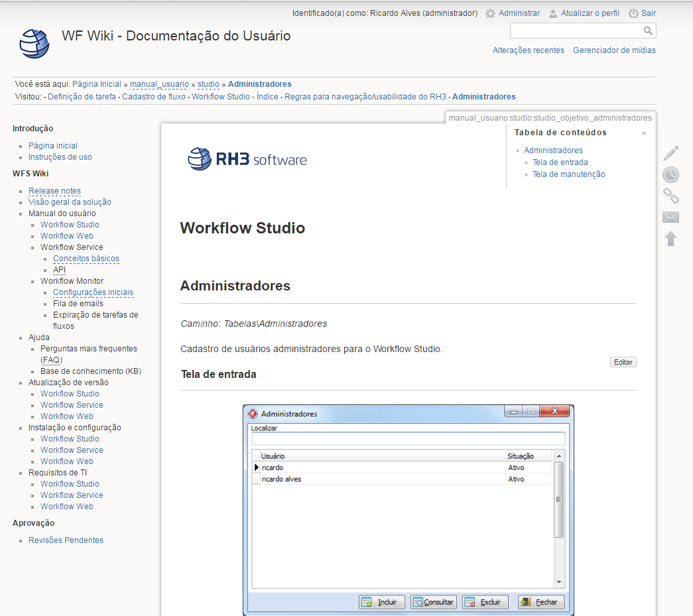Click the search magnifier icon

coord(648,31)
